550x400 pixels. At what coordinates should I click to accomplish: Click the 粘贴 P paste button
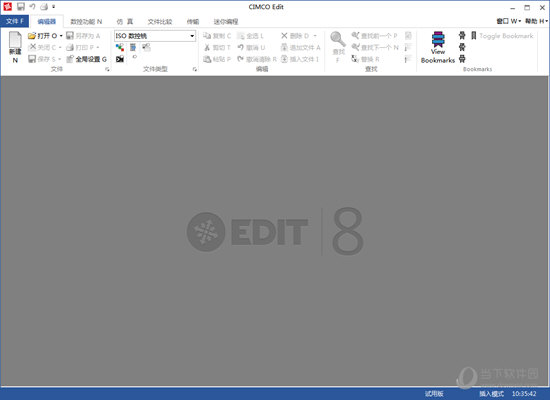coord(217,59)
